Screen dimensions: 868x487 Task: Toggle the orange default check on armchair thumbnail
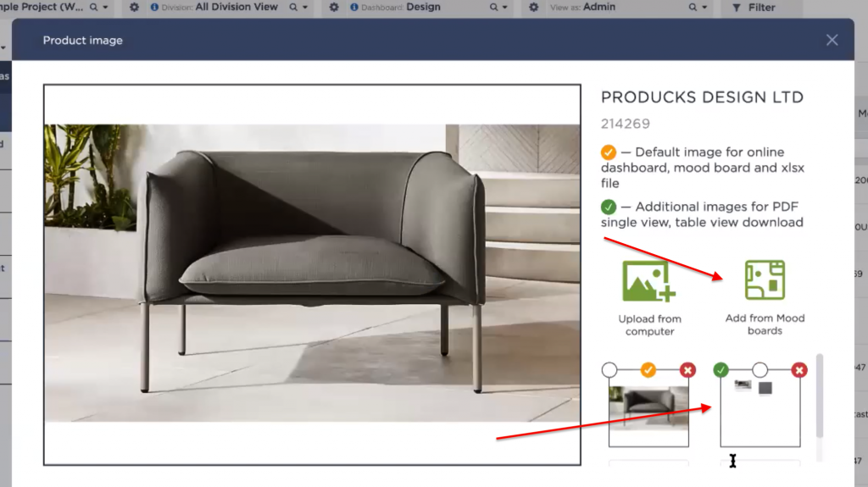point(648,369)
